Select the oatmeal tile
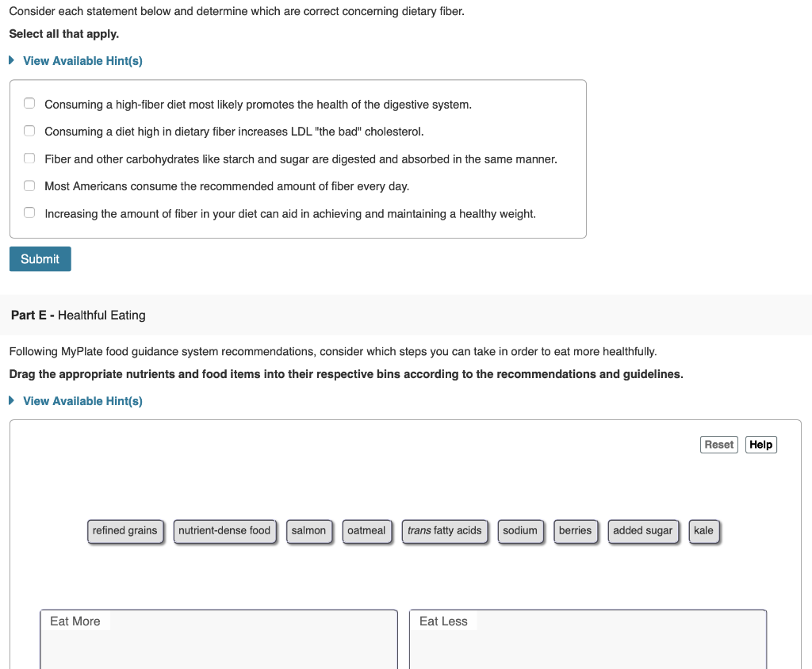 [x=366, y=530]
